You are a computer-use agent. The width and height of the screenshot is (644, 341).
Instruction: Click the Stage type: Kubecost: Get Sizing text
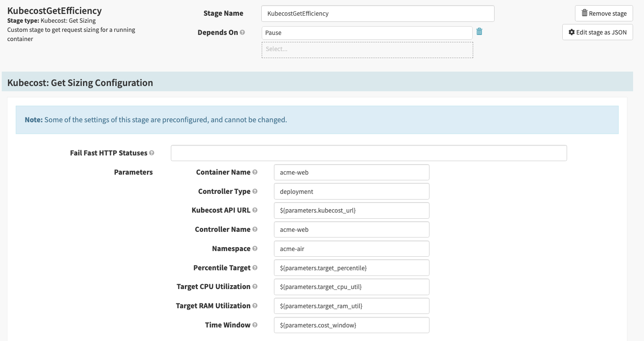[x=52, y=21]
